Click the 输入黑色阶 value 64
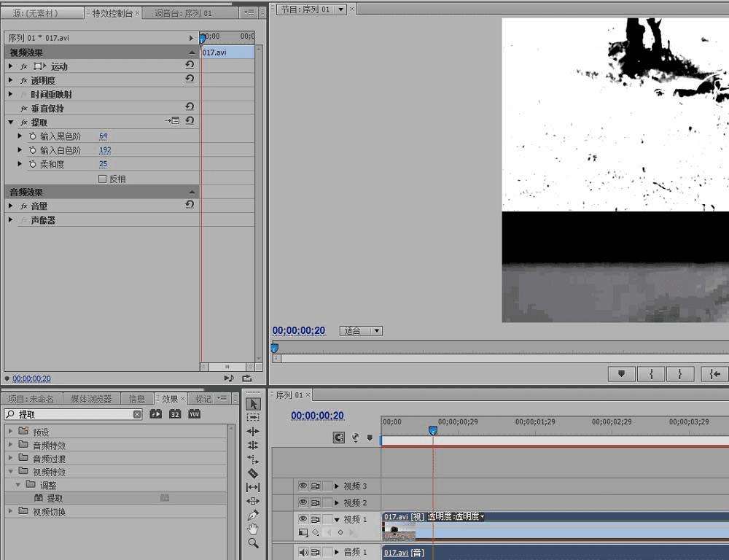Image resolution: width=729 pixels, height=560 pixels. (x=103, y=136)
